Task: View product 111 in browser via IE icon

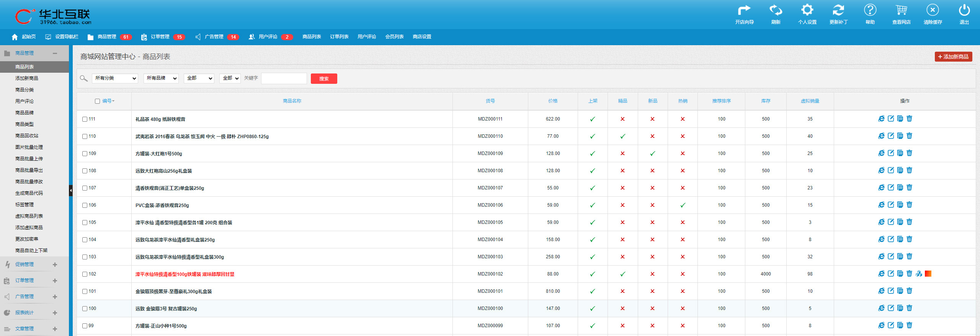Action: pyautogui.click(x=881, y=119)
